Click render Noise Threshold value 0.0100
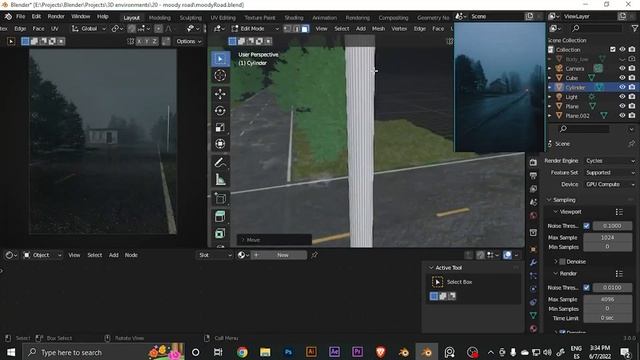640x360 pixels. click(612, 287)
